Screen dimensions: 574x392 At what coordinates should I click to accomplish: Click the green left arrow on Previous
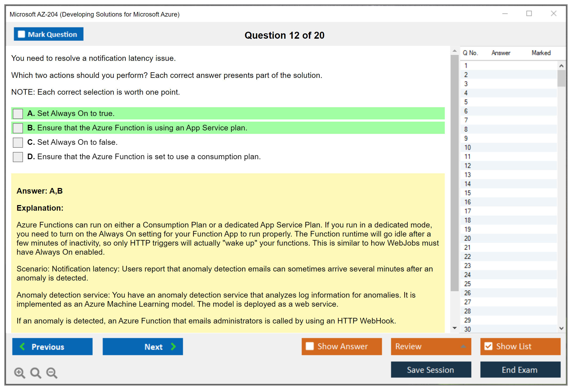point(22,346)
